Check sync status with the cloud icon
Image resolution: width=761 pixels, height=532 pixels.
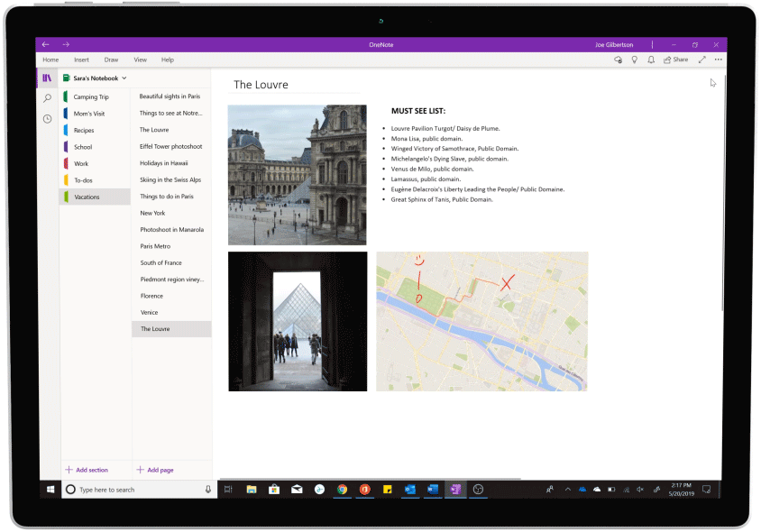click(619, 59)
